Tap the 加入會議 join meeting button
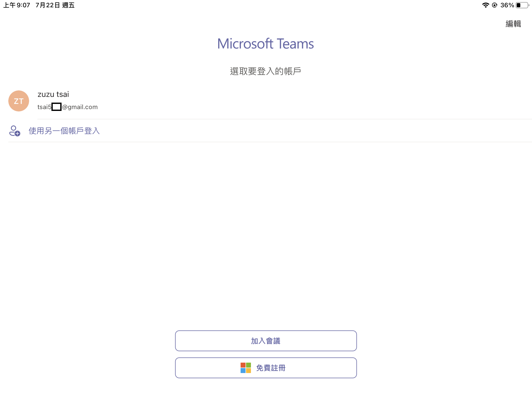The width and height of the screenshot is (532, 399). coord(266,341)
